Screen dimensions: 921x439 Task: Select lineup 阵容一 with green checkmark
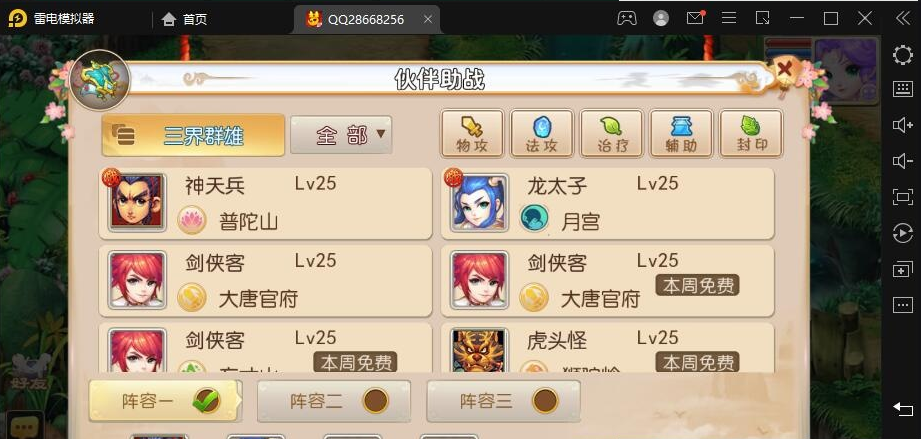(x=165, y=401)
